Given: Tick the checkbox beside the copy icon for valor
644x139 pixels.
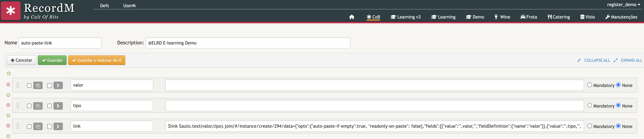Looking at the screenshot, I should click(x=29, y=86).
